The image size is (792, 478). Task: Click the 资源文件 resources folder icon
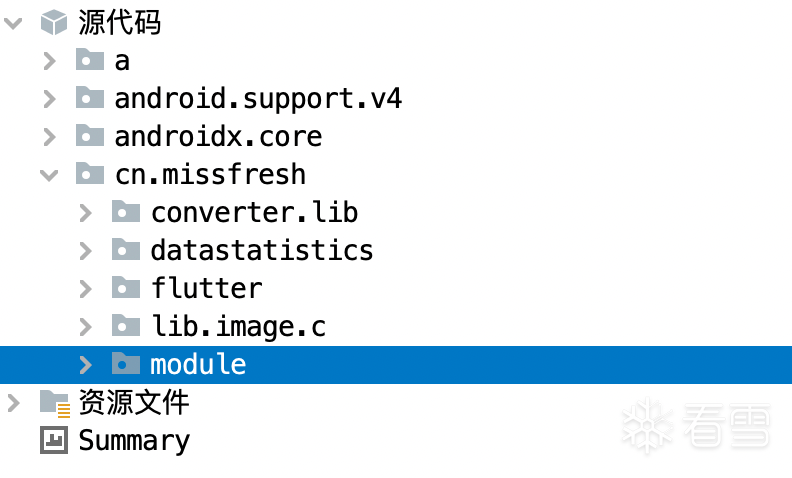[x=54, y=403]
